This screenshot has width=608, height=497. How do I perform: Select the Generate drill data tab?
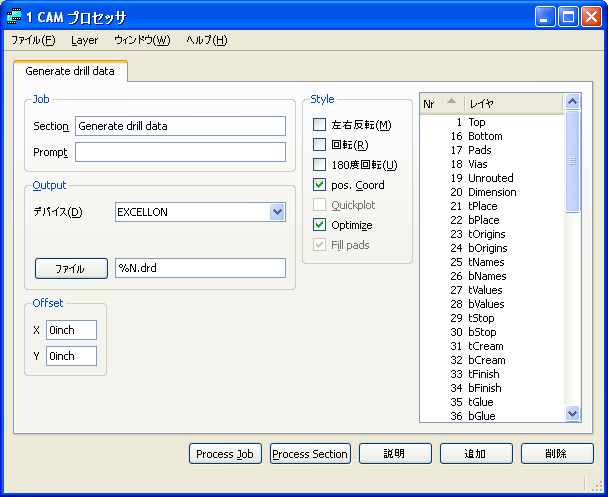[x=70, y=71]
